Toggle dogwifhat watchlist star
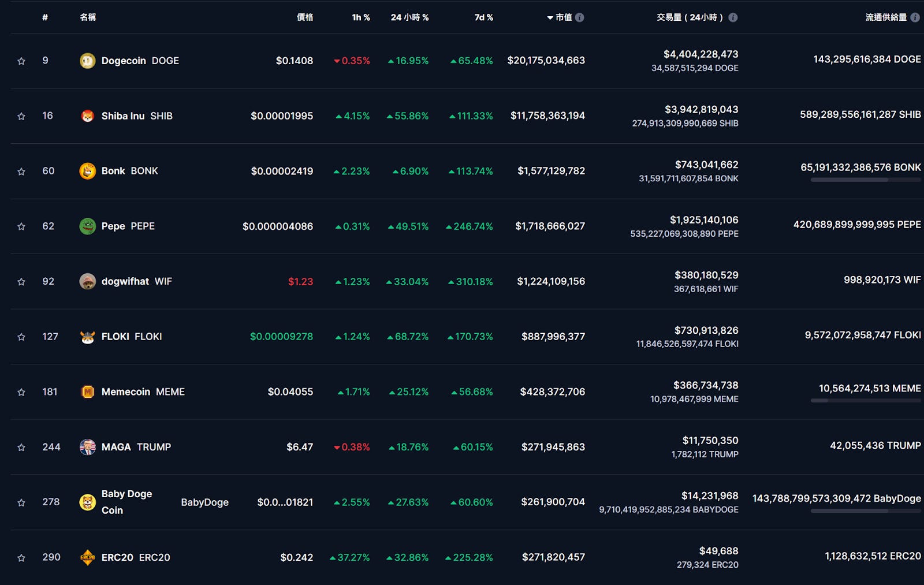Screen dimensions: 924x585 [x=21, y=281]
